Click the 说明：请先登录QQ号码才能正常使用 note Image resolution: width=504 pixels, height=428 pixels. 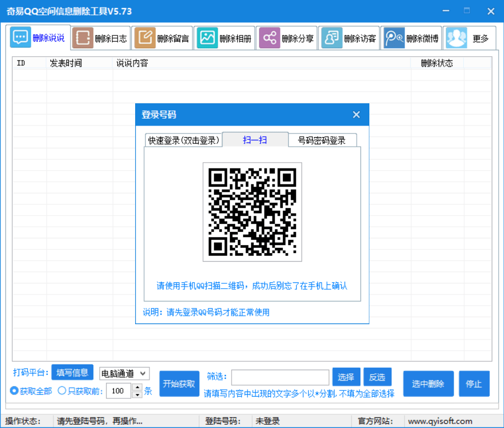click(206, 312)
